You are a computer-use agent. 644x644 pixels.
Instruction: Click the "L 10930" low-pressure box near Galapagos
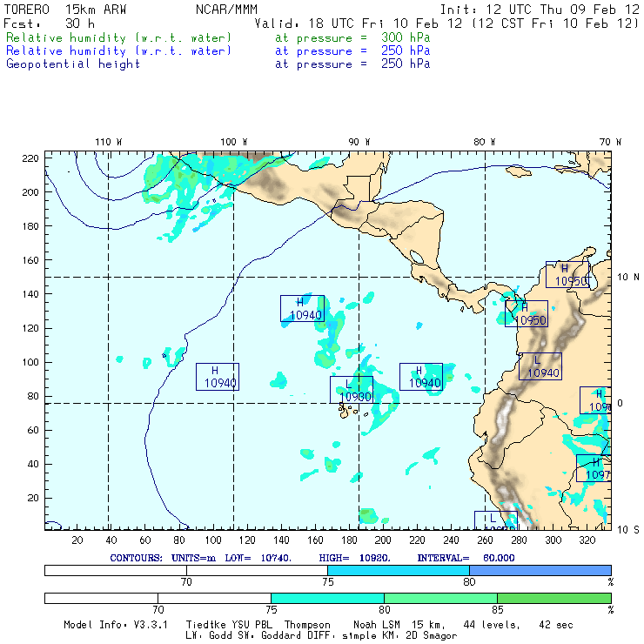click(x=352, y=390)
